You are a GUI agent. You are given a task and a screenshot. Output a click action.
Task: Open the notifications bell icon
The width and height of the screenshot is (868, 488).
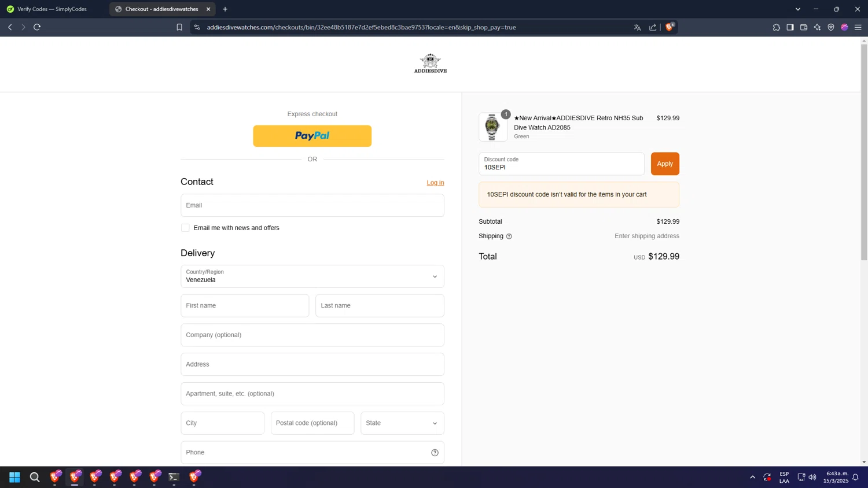[855, 478]
